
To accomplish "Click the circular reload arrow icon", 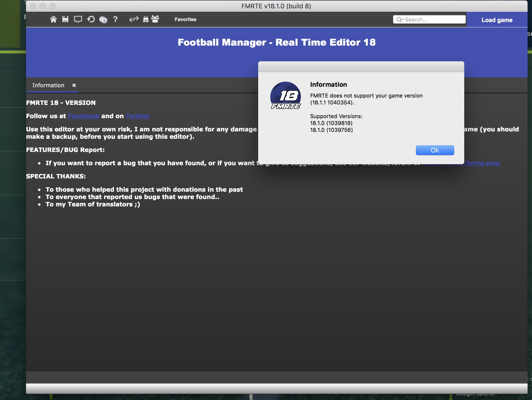I will click(x=91, y=19).
